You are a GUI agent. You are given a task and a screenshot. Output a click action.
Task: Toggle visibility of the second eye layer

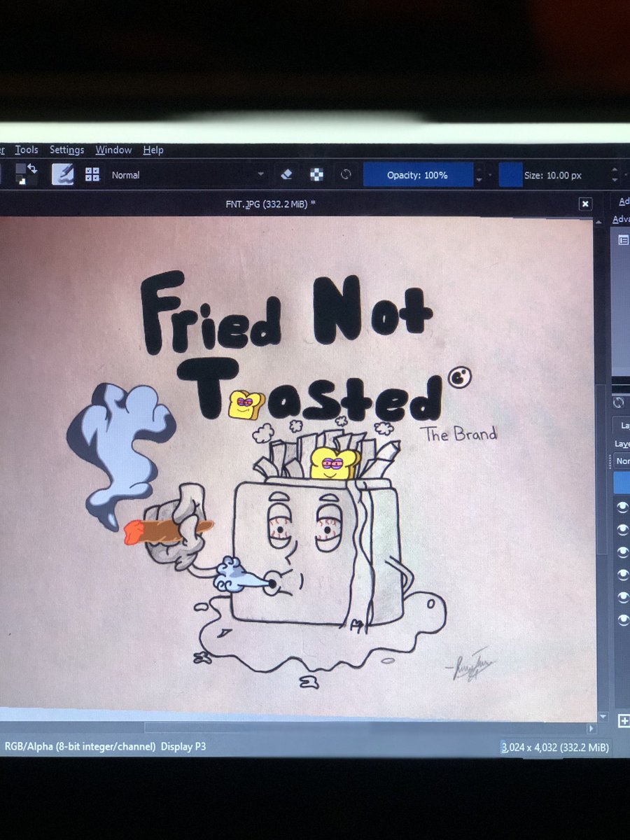pyautogui.click(x=622, y=530)
